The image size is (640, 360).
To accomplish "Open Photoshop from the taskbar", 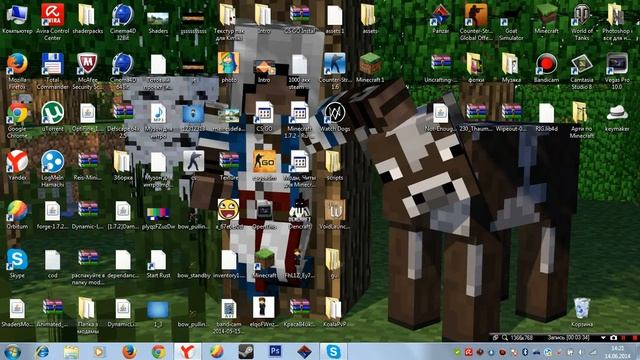I will tap(275, 351).
